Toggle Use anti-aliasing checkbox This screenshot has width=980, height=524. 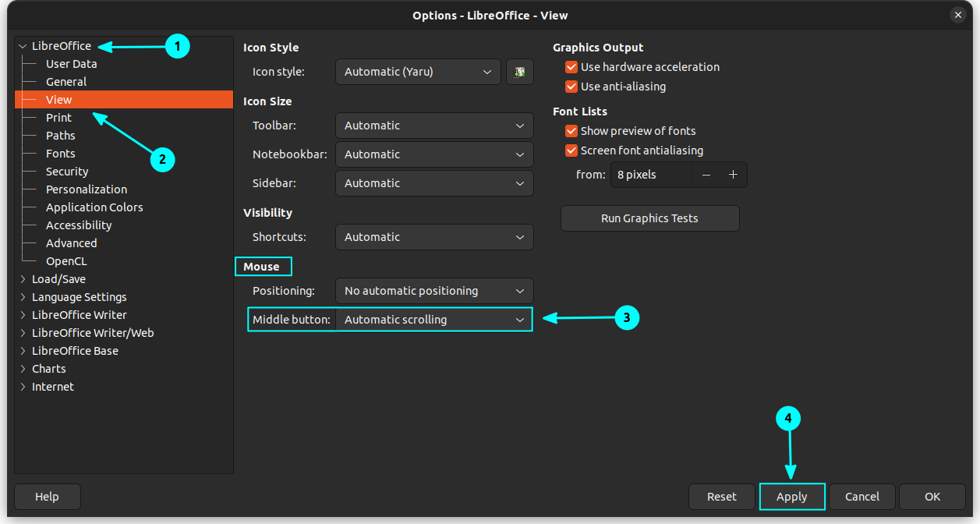click(571, 87)
